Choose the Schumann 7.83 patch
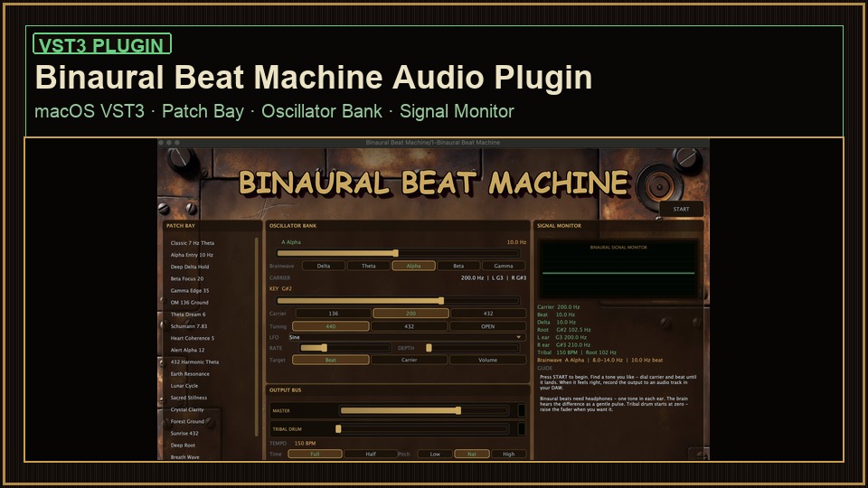This screenshot has height=488, width=868. [189, 326]
